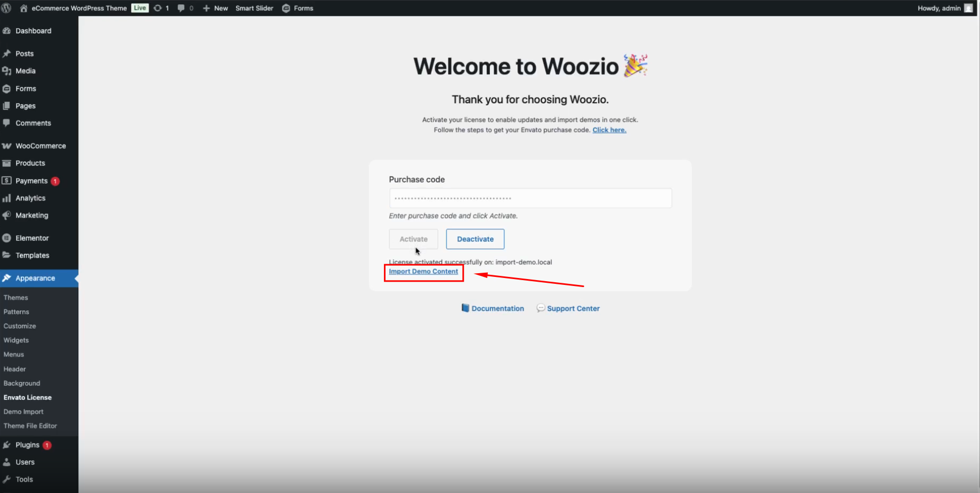Open the WooCommerce sidebar icon
980x493 pixels.
tap(7, 146)
